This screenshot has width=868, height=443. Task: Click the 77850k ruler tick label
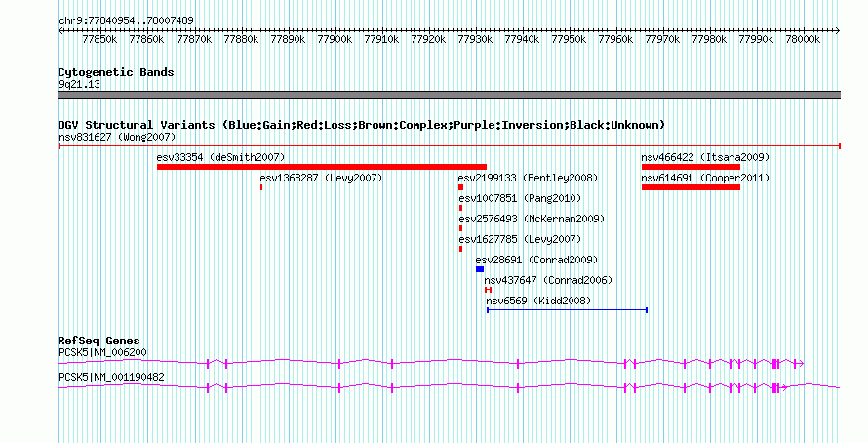[x=99, y=39]
